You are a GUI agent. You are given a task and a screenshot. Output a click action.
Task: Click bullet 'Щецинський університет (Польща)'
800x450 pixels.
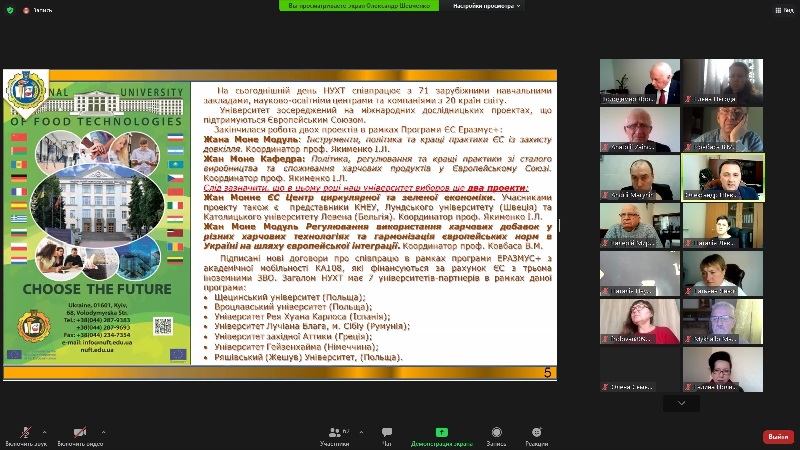(290, 297)
